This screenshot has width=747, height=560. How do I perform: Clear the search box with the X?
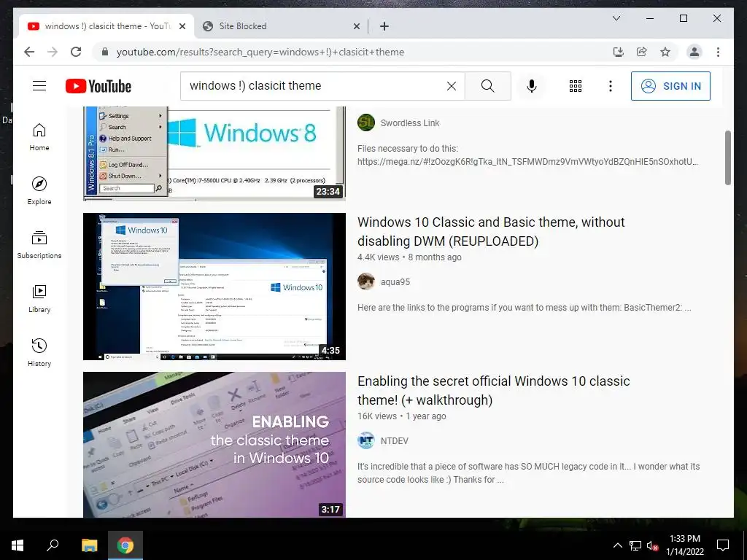[x=451, y=86]
